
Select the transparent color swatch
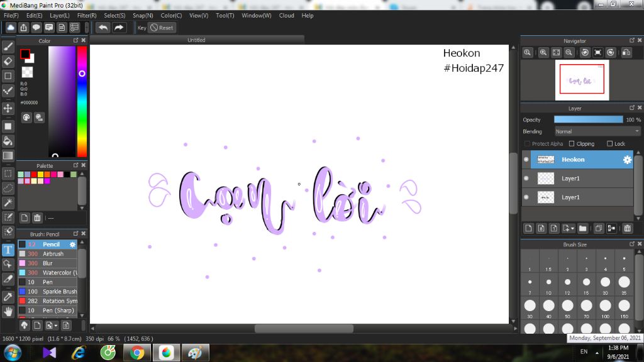point(27,72)
